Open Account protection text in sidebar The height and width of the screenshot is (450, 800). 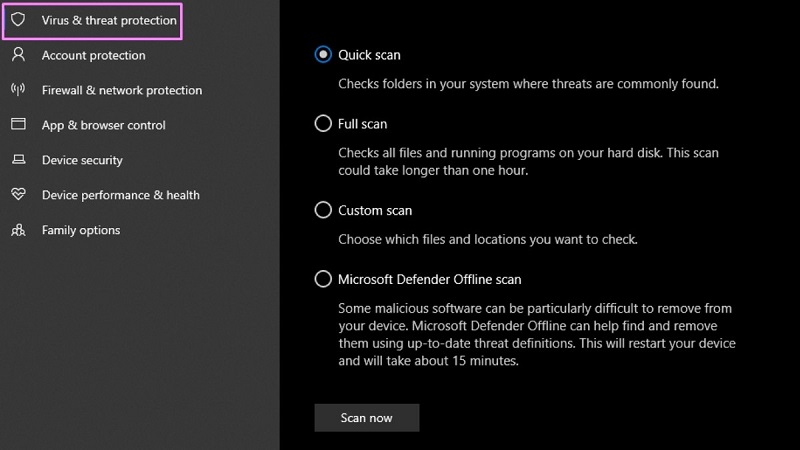tap(93, 55)
